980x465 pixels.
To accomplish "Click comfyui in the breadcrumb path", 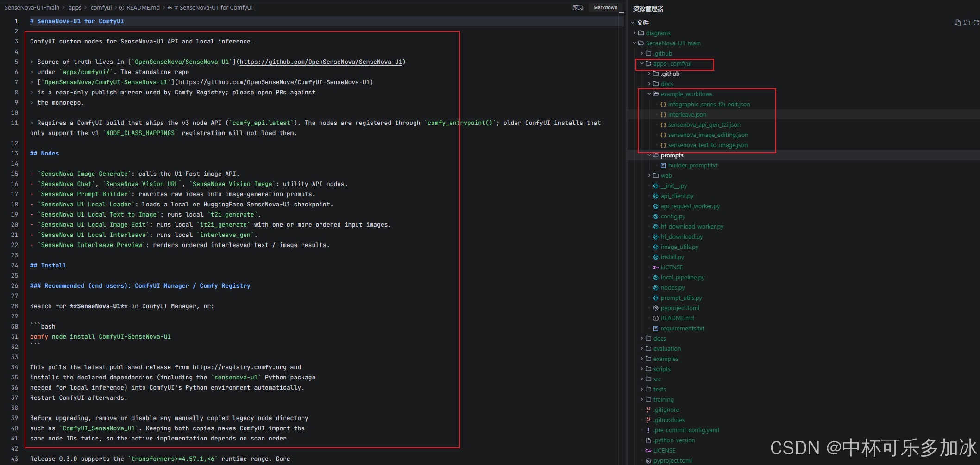I will point(101,7).
